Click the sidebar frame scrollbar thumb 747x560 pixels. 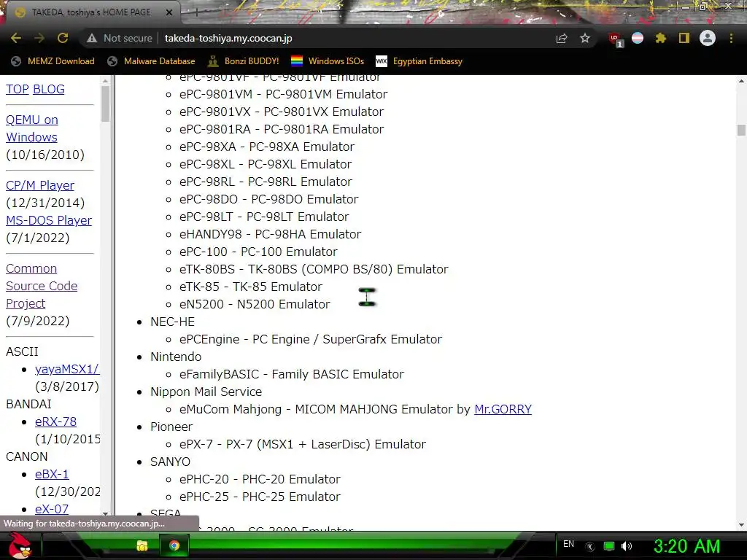[x=105, y=104]
